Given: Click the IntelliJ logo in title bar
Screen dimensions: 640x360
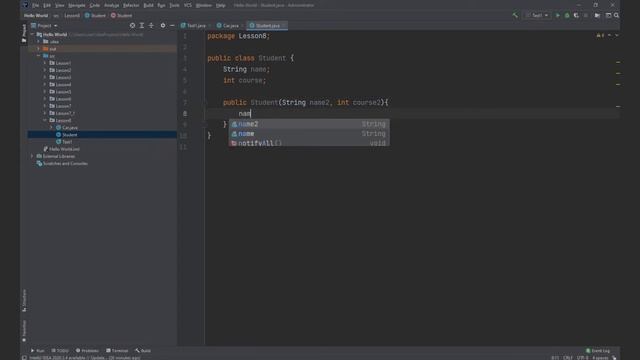Looking at the screenshot, I should tap(26, 5).
